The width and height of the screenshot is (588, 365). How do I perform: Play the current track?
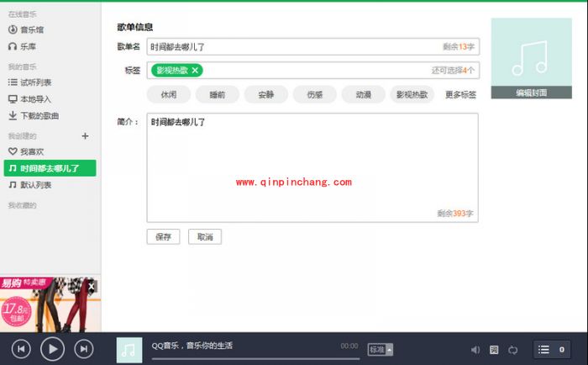pos(52,349)
